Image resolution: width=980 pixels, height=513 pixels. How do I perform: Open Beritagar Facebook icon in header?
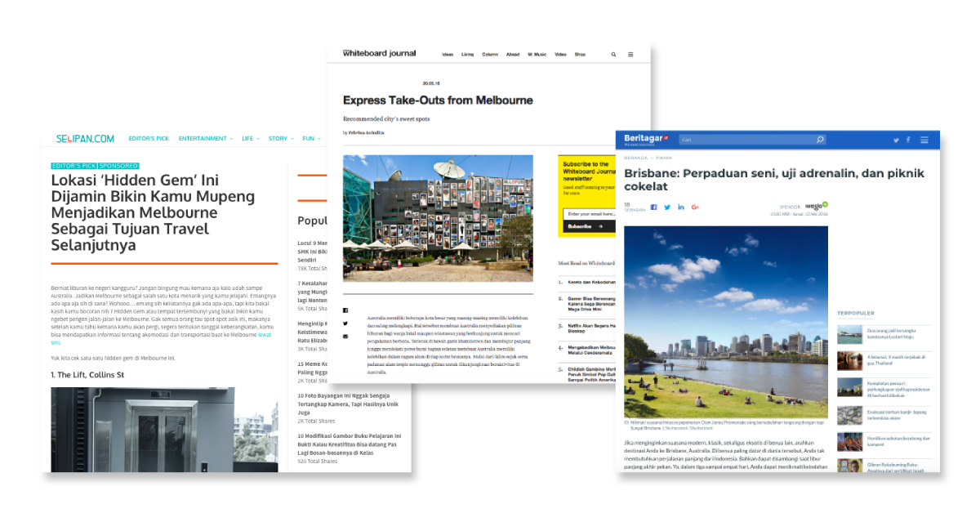pyautogui.click(x=908, y=140)
